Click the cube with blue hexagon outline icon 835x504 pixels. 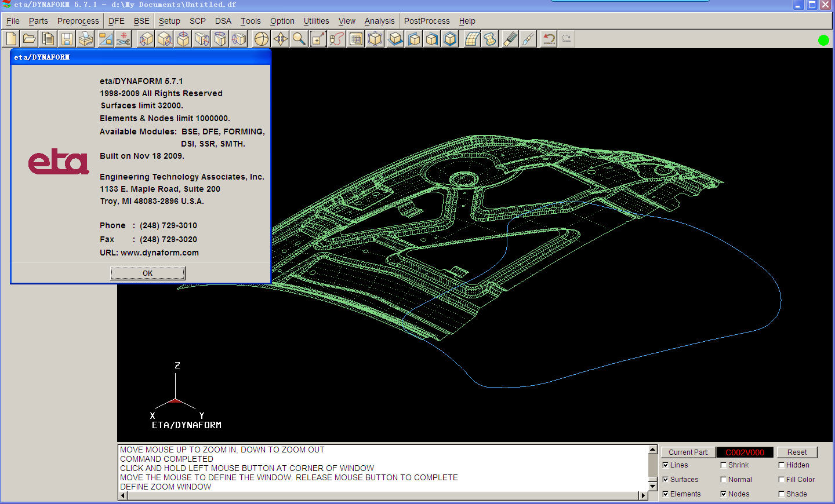(450, 39)
